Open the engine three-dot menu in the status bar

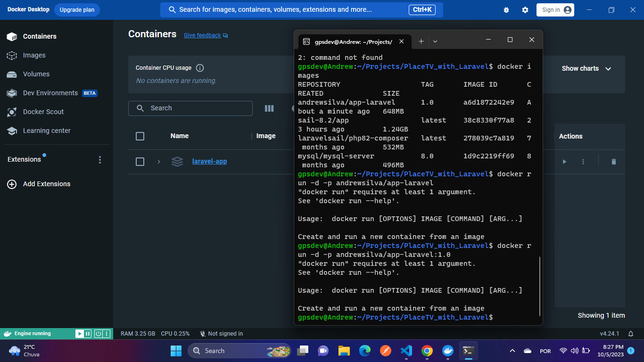tap(107, 334)
